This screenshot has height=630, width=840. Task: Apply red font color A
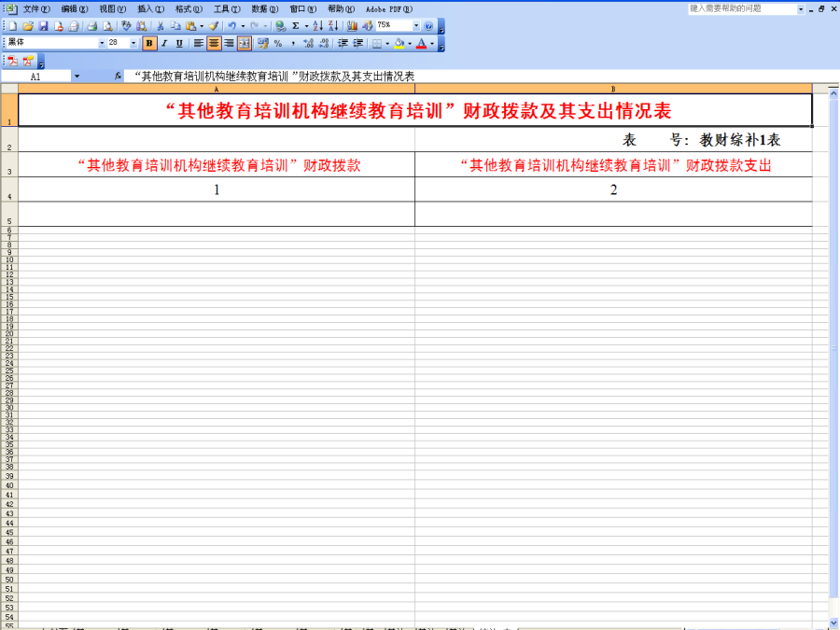pyautogui.click(x=422, y=43)
